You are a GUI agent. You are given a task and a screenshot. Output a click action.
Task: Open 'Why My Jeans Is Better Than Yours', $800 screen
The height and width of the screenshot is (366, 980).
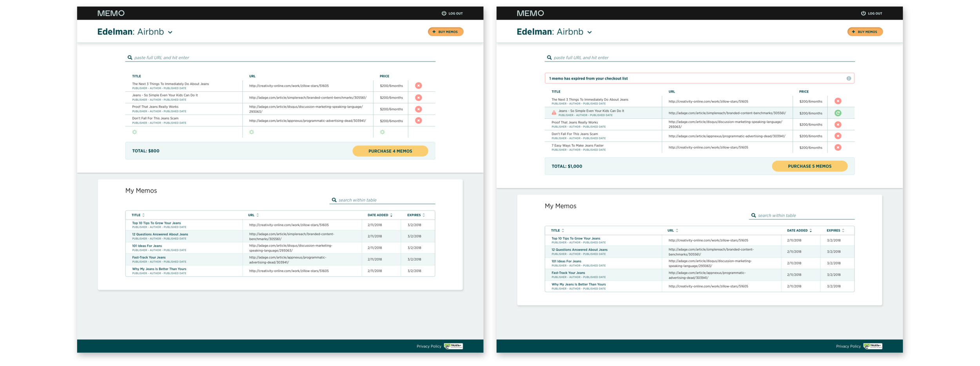point(159,269)
